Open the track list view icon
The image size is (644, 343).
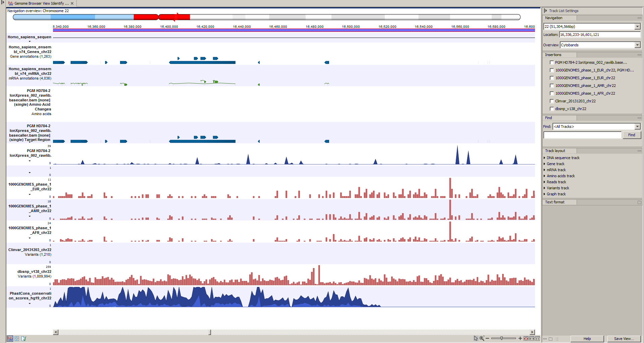tap(10, 339)
